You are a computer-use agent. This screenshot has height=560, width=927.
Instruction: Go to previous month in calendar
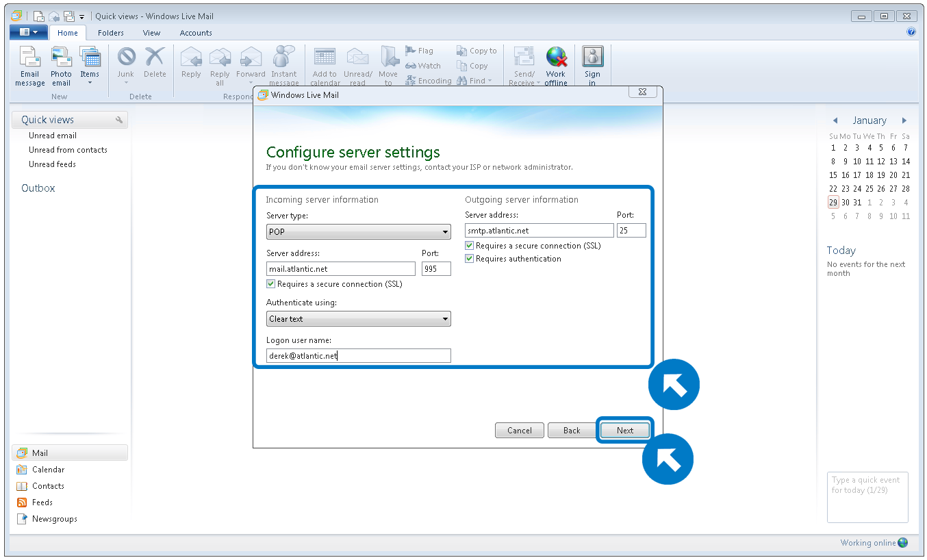[835, 120]
